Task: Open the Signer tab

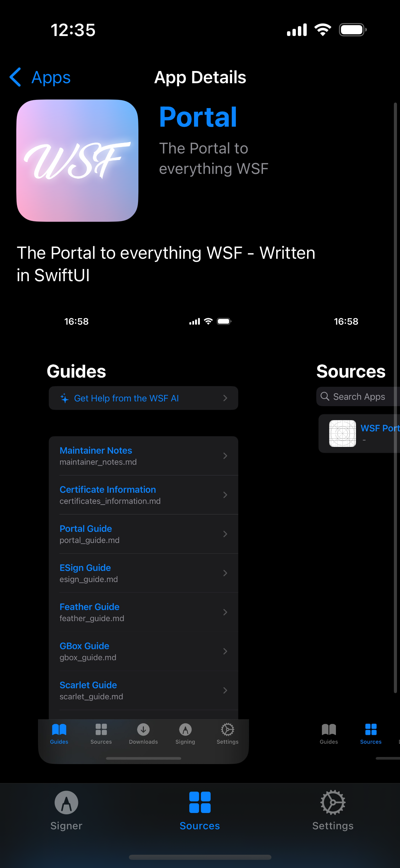Action: (x=66, y=811)
